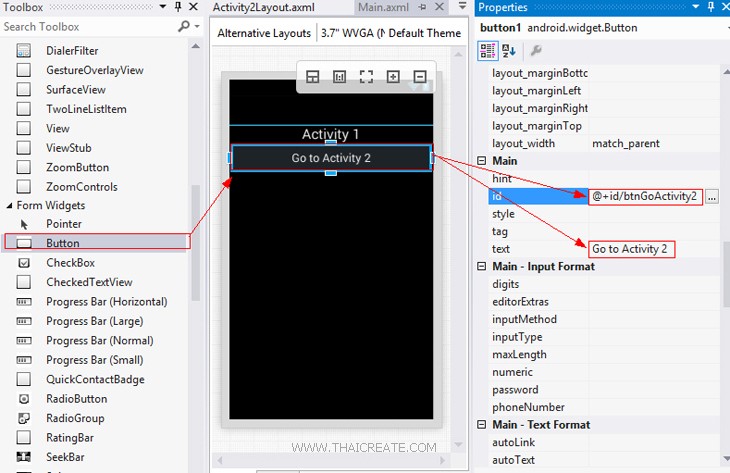Open the document tabs overflow dropdown
Screen dimensions: 730x473
click(462, 6)
